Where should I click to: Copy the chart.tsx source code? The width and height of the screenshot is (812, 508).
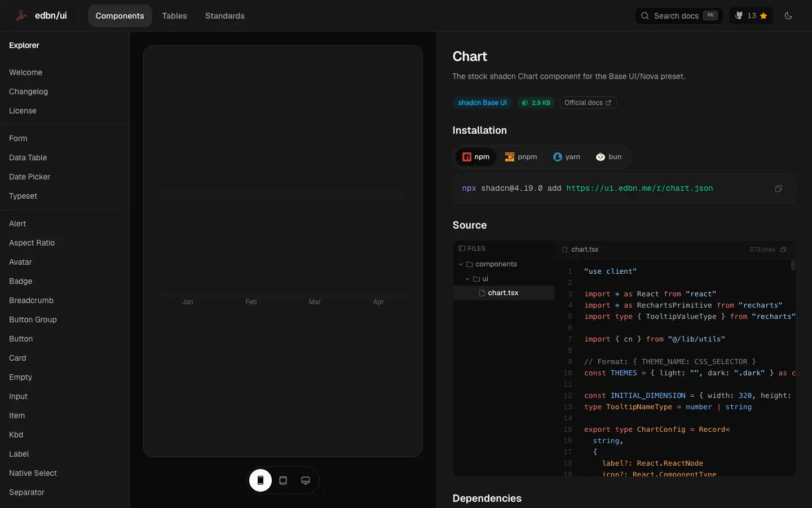click(x=783, y=249)
